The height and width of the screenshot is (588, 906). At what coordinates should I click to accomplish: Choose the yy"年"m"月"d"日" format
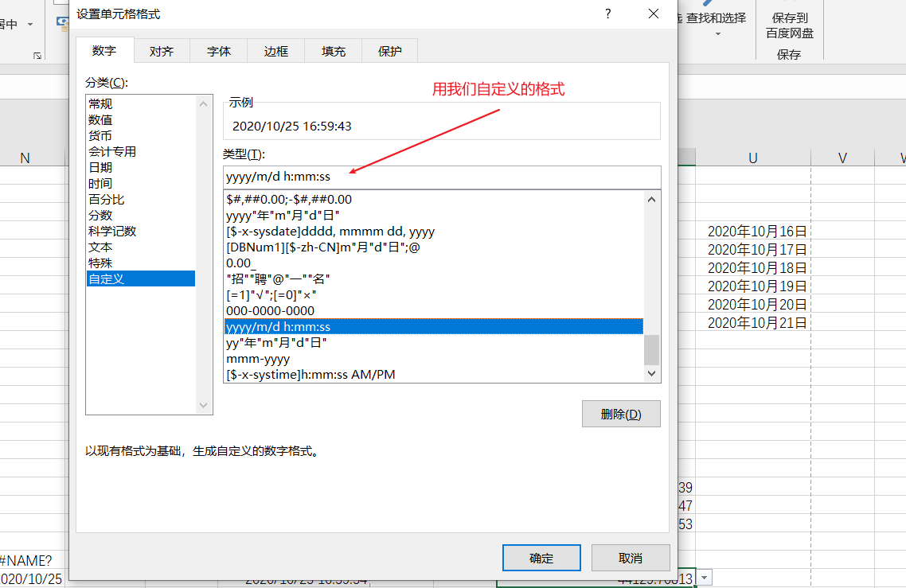[x=433, y=342]
